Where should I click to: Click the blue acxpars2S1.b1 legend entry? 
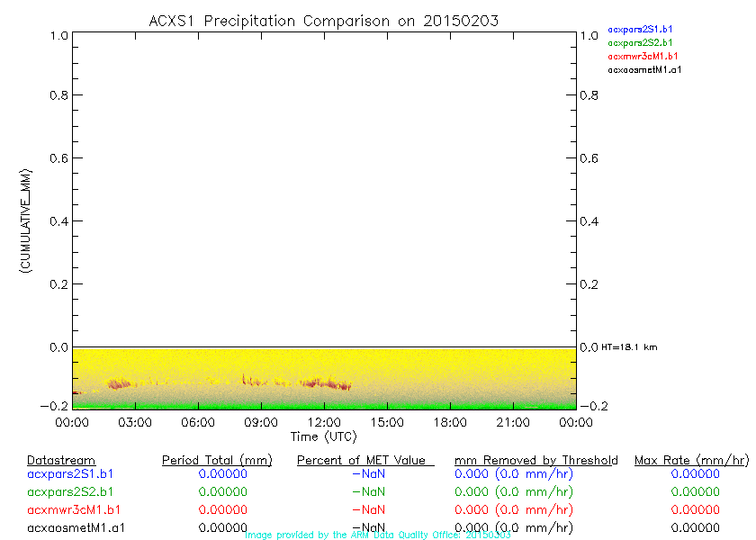click(x=640, y=30)
